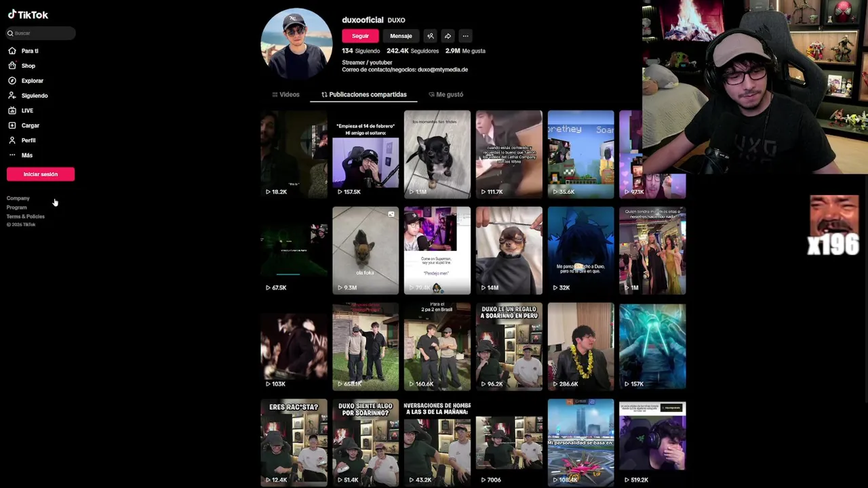Open the Terms & Policies footer link

(x=26, y=216)
